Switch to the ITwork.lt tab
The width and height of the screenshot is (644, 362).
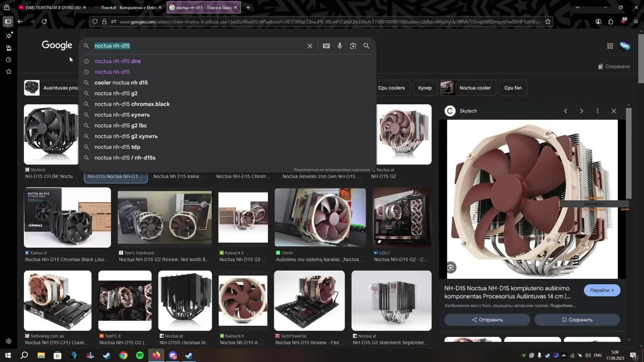[128, 8]
